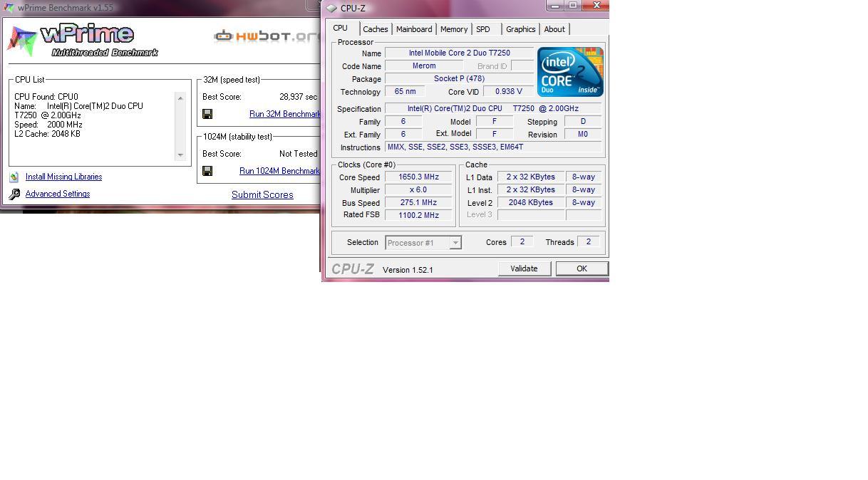The image size is (868, 480).
Task: Click the Technology value 65 nm
Action: pos(405,92)
